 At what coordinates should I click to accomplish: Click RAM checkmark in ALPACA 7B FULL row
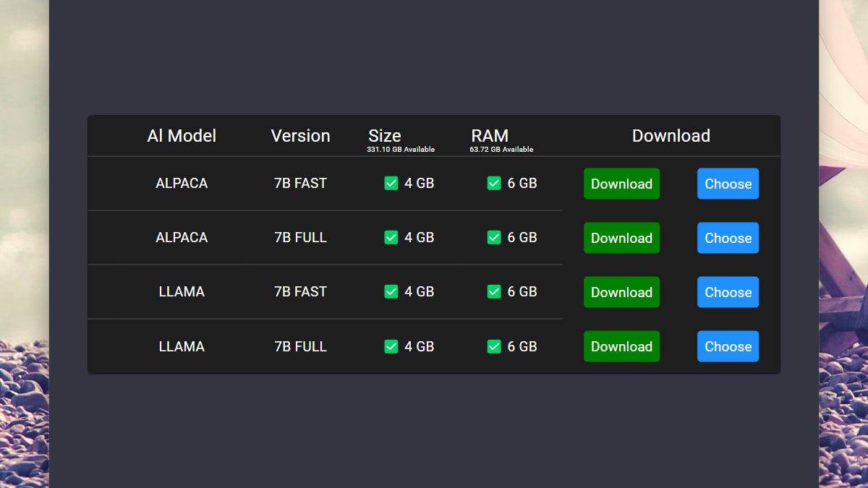click(494, 237)
